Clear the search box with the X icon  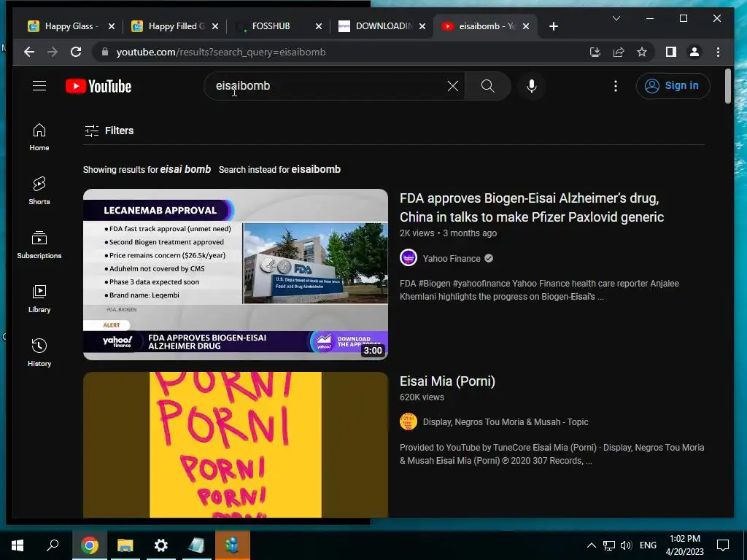coord(452,86)
